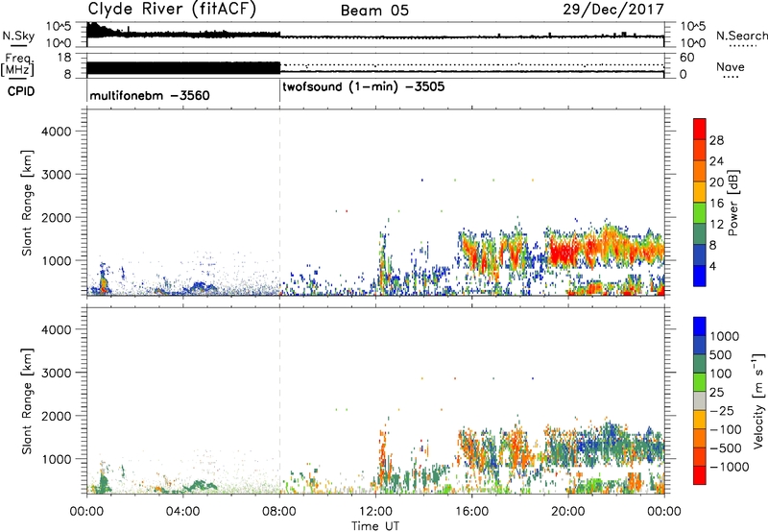Click the '100' velocity colorbar tick
The width and height of the screenshot is (768, 532).
(x=720, y=374)
